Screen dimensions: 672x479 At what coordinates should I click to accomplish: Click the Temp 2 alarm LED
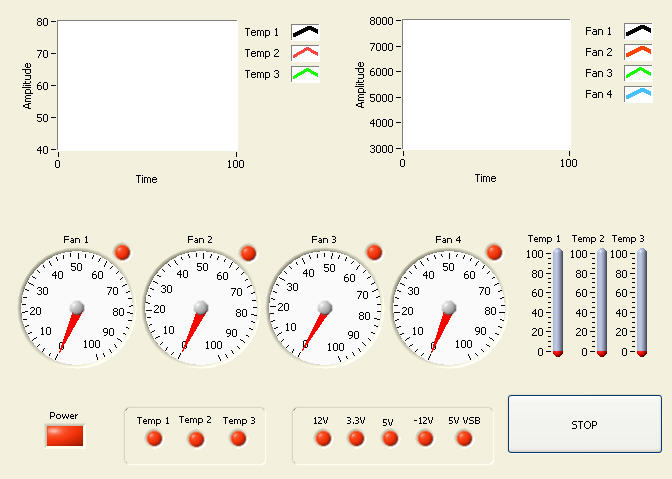point(196,438)
